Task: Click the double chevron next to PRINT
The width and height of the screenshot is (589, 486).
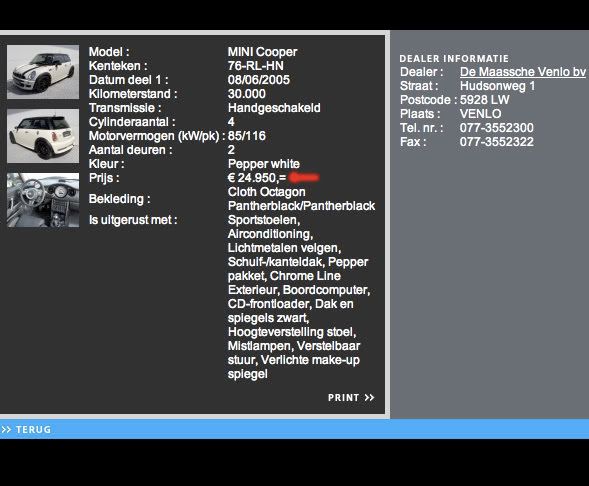Action: [370, 398]
